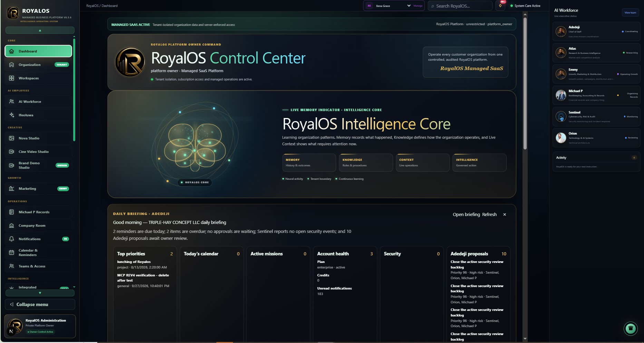Click 'lunching of Royalos' priority item
The image size is (644, 343).
tap(134, 262)
